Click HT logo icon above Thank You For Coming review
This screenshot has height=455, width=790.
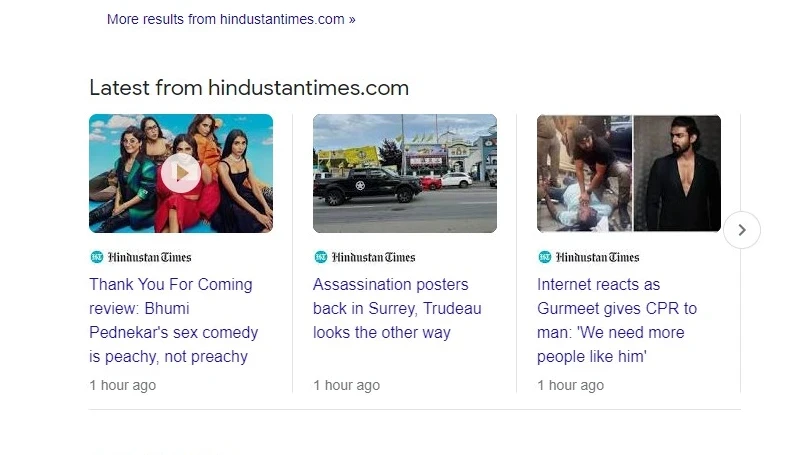(x=96, y=257)
